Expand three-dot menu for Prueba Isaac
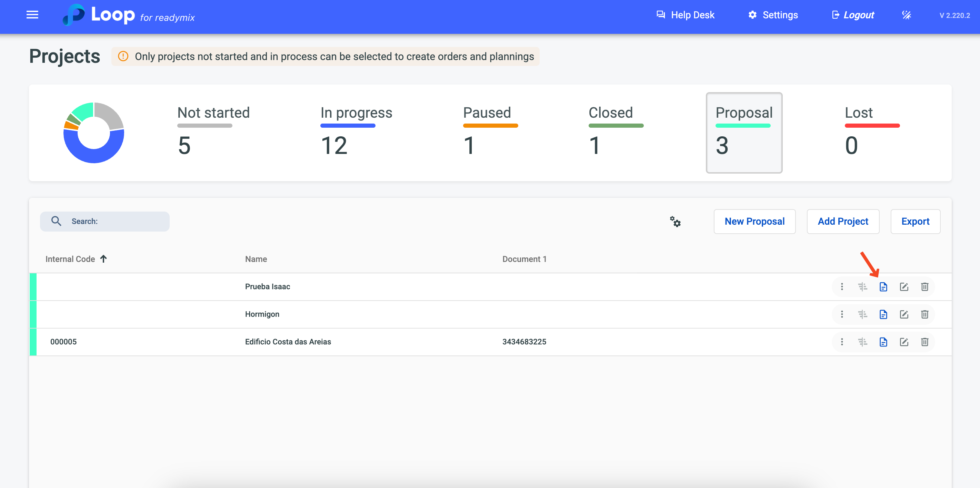 [842, 287]
